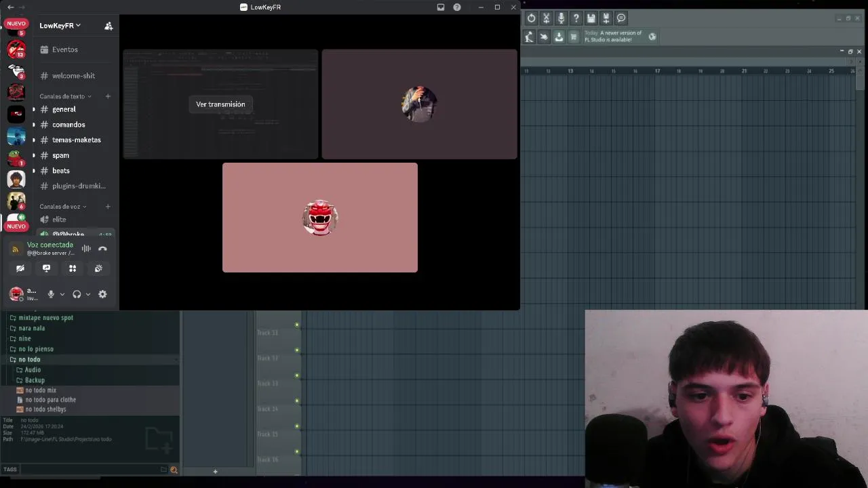Click the download tray icon in FL Studio

559,37
